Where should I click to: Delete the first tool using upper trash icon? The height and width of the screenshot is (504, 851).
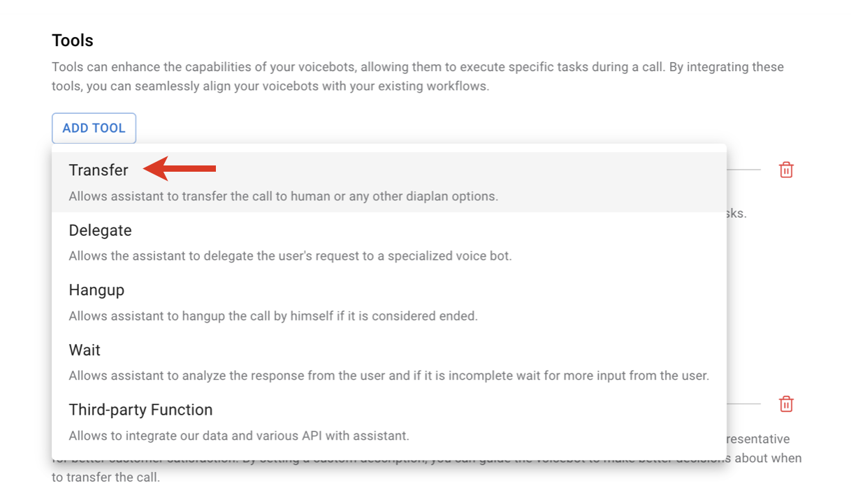(x=786, y=170)
